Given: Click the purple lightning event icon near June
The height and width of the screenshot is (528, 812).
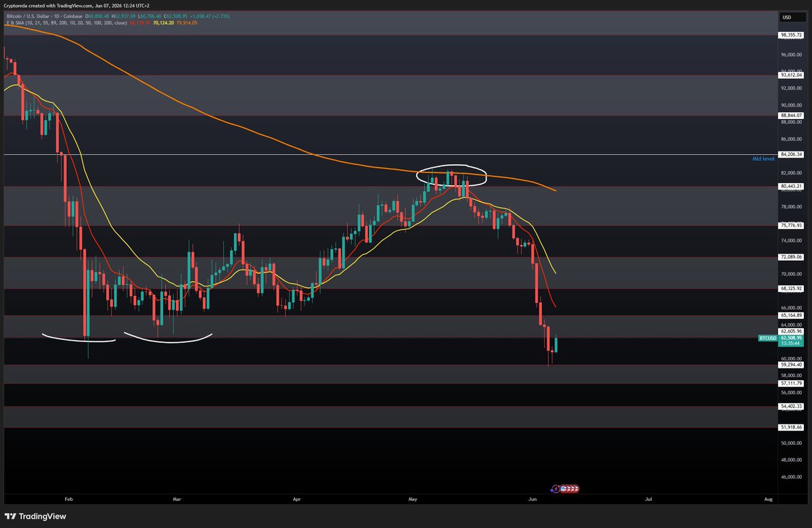Looking at the screenshot, I should coord(556,488).
